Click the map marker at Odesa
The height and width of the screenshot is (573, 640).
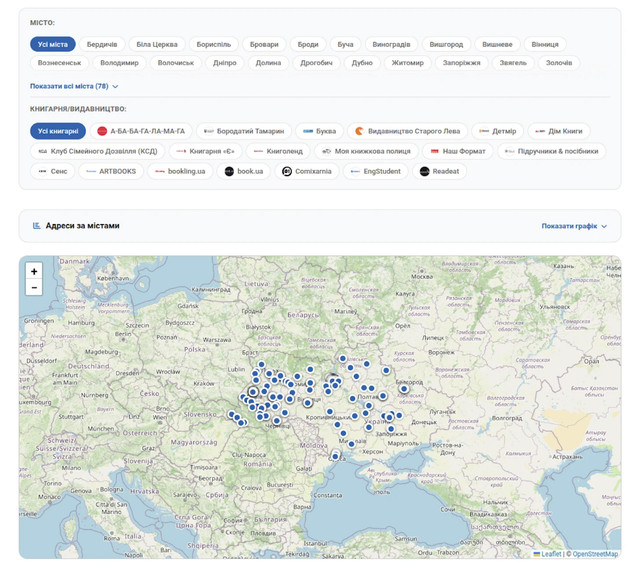click(335, 456)
